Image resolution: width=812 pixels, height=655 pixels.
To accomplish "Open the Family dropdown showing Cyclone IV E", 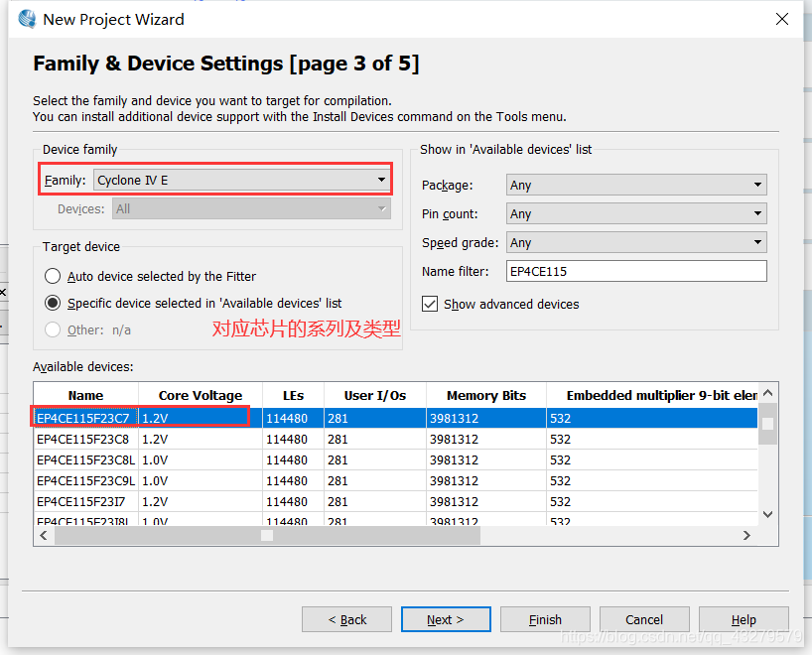I will point(241,180).
